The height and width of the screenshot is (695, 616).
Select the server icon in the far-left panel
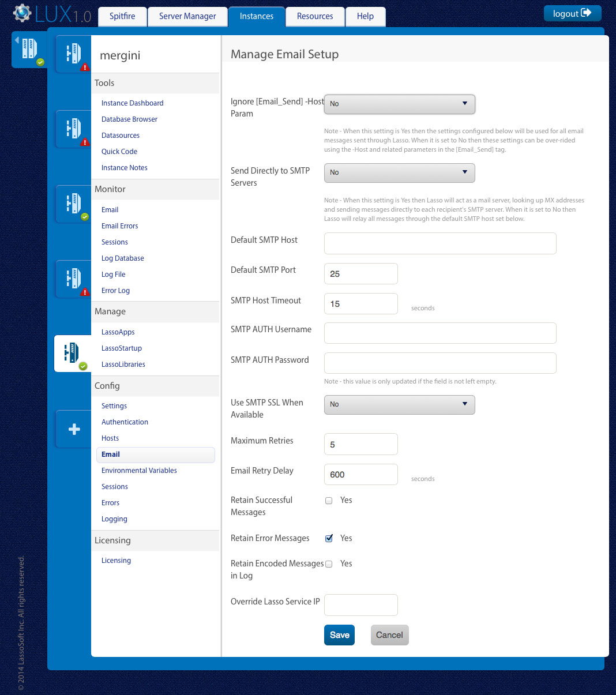point(29,49)
